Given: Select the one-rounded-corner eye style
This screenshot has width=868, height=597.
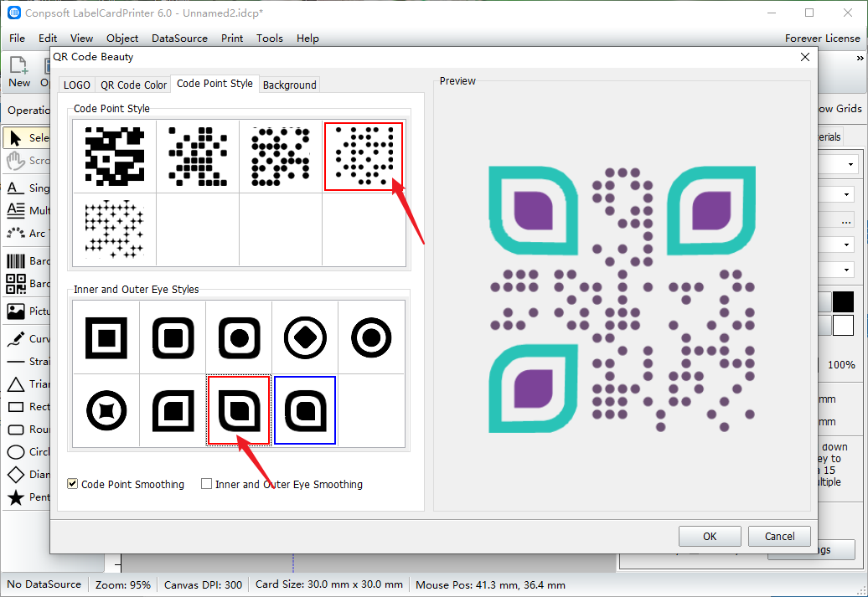Looking at the screenshot, I should tap(173, 410).
